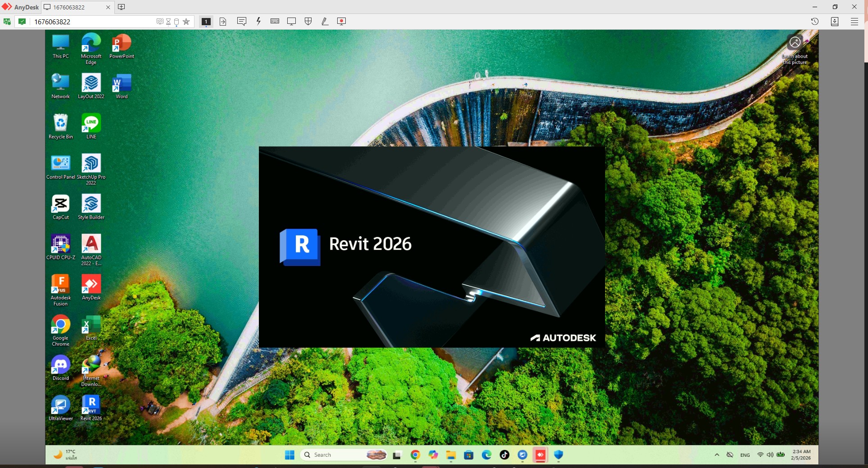The width and height of the screenshot is (868, 468).
Task: Open AnyDesk display settings monitor icon
Action: click(292, 21)
